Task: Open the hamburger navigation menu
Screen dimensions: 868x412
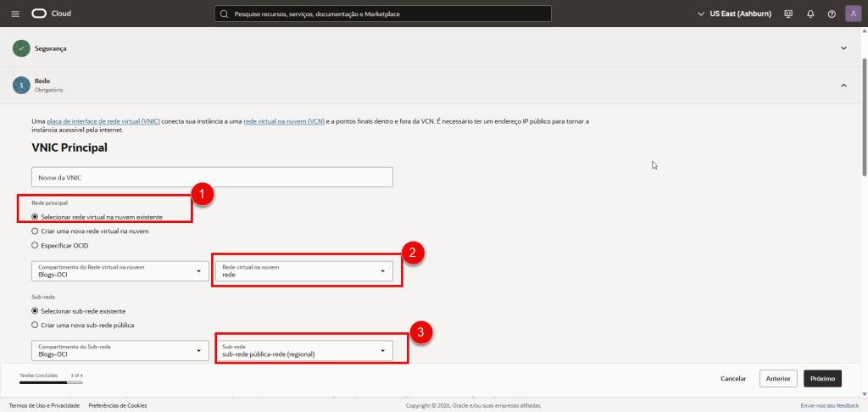Action: 15,14
